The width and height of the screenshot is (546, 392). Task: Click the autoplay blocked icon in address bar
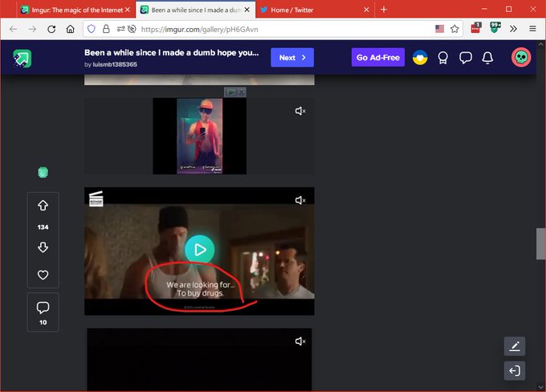click(132, 29)
